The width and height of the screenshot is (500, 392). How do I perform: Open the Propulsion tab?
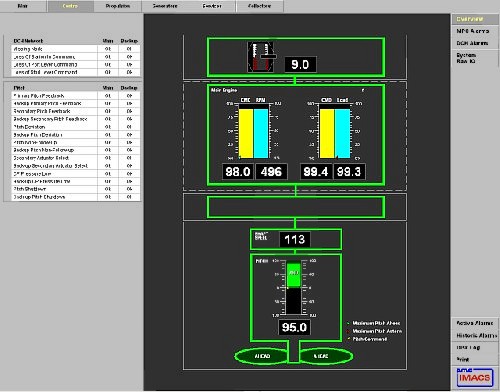coord(118,6)
